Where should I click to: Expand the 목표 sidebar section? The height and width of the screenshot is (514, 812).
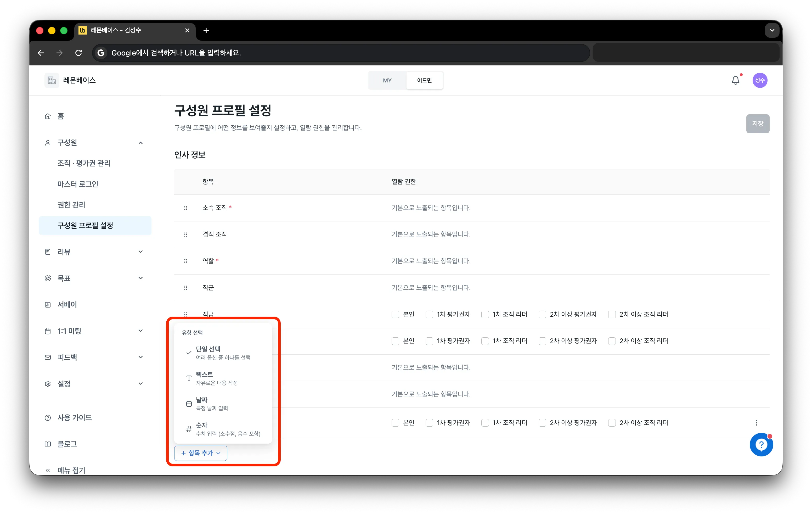point(141,278)
